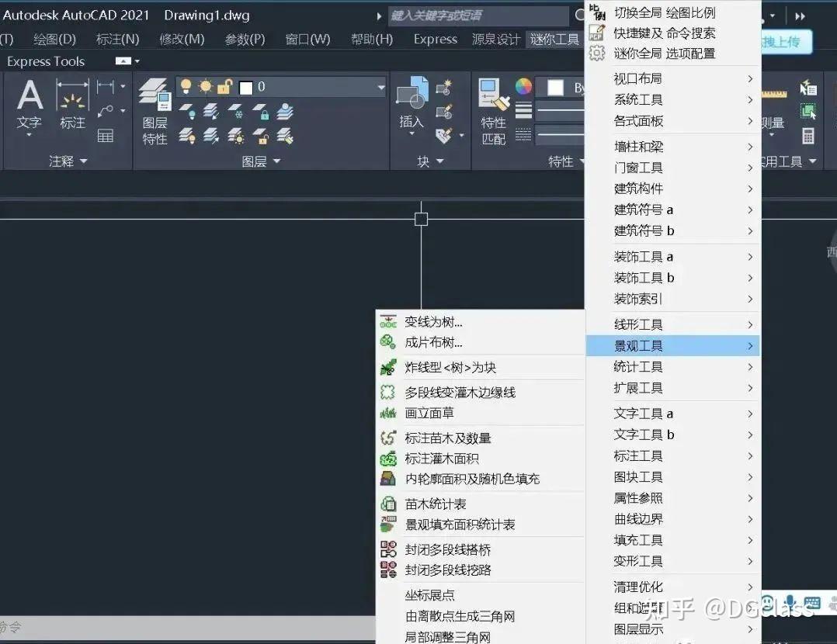Select 墙柱和梁 submenu item
This screenshot has height=644, width=837.
point(672,146)
